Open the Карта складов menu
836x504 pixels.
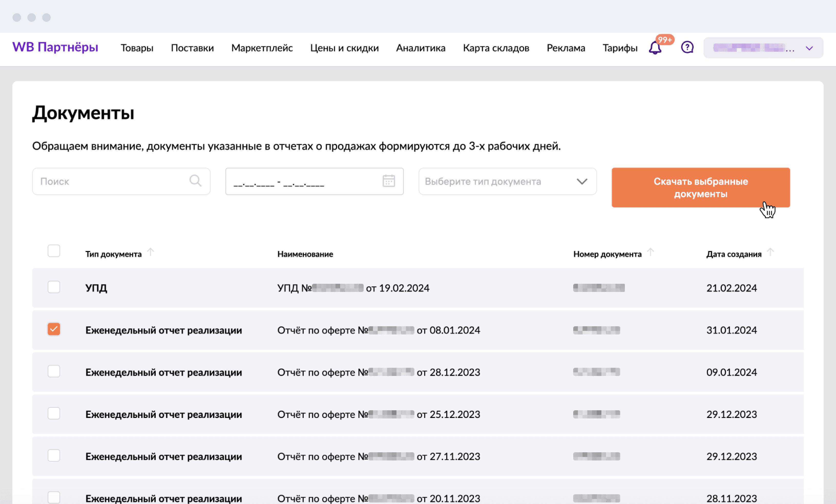pyautogui.click(x=496, y=48)
